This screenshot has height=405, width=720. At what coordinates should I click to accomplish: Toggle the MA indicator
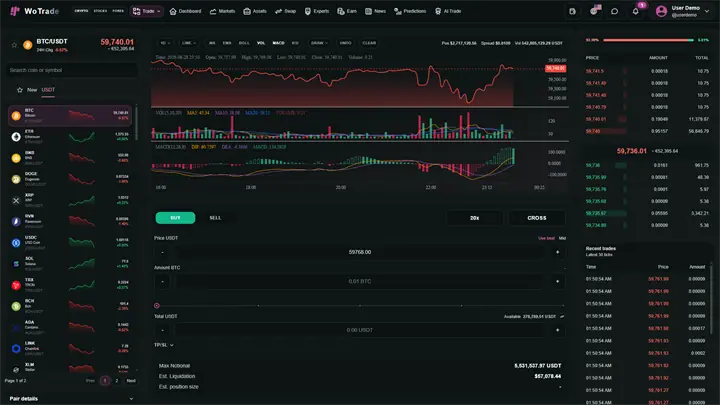[212, 43]
